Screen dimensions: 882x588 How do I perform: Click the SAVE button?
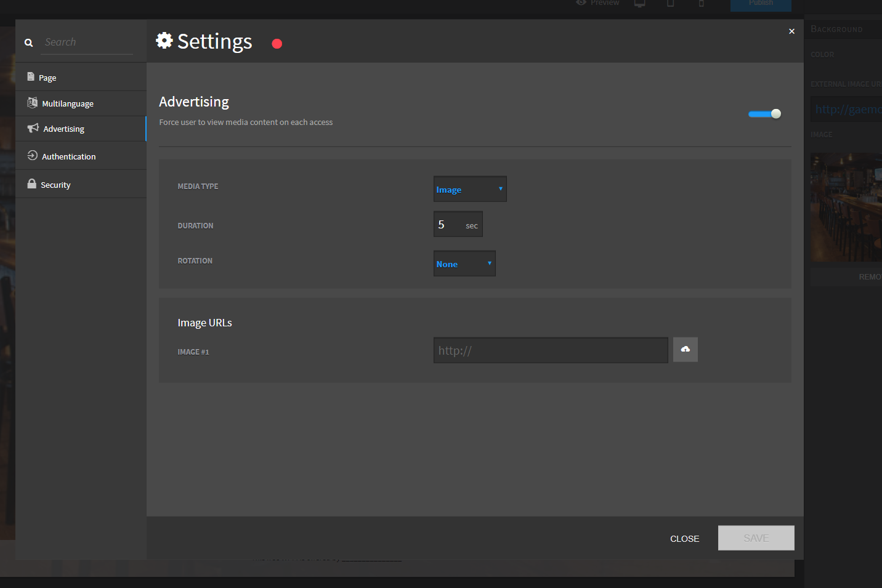(x=756, y=538)
